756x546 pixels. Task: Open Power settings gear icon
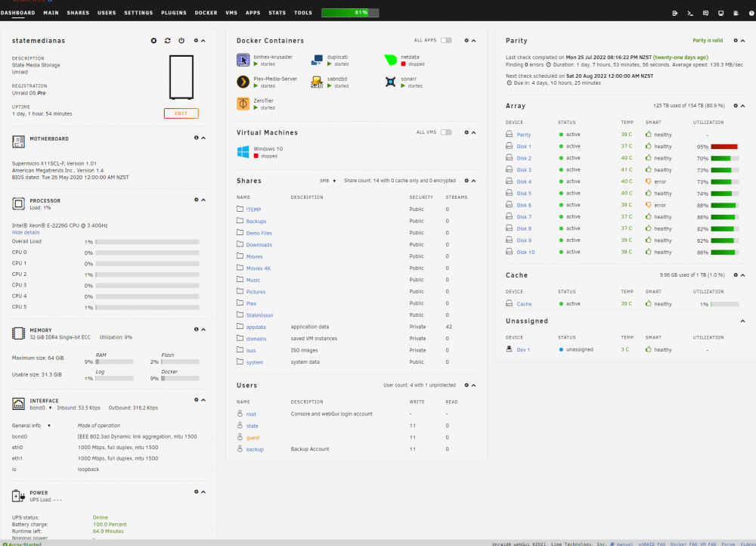coord(196,492)
